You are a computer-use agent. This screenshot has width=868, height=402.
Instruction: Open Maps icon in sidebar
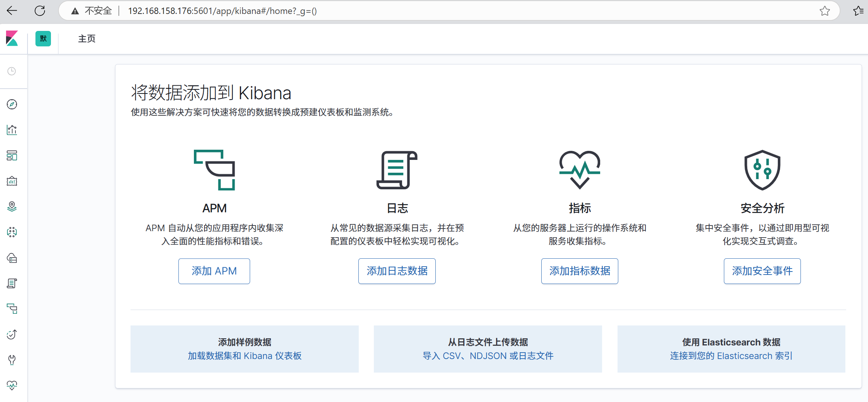[x=12, y=207]
